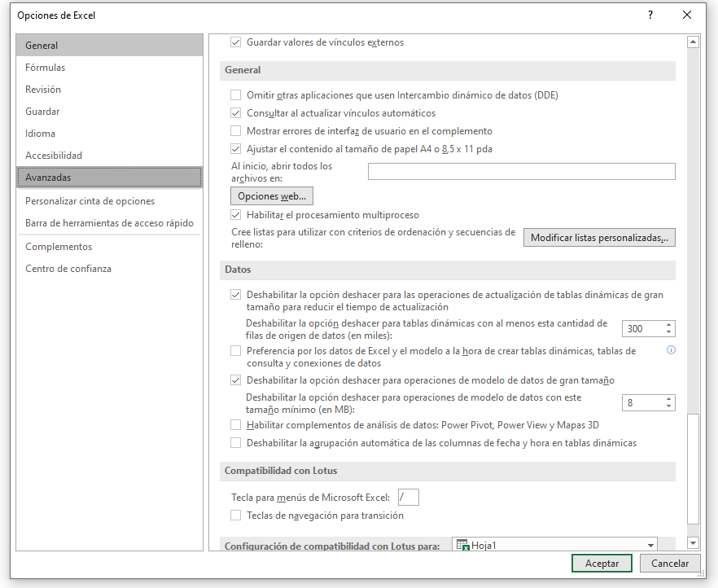Enable Mostrar errores de interfaz de usuario
Screen dimensions: 718x588
(235, 131)
